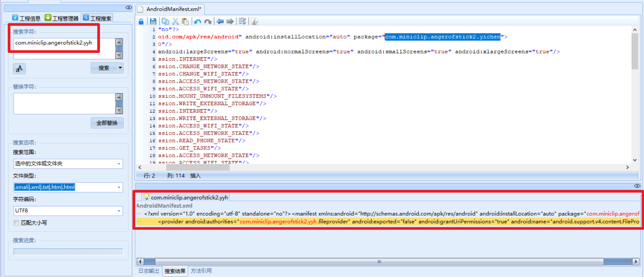Click the word-wrap lines icon in toolbar
The image size is (644, 277).
pyautogui.click(x=242, y=21)
